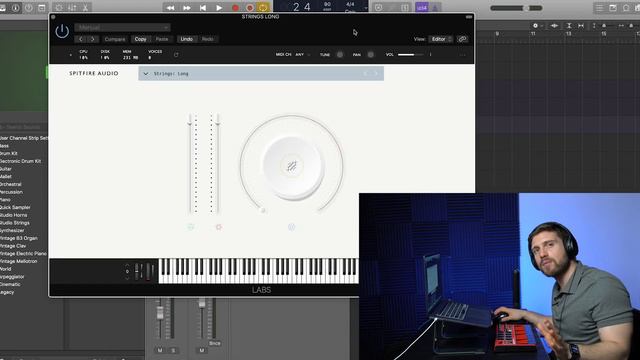Select Vintage Mellotron in the library list
The width and height of the screenshot is (640, 360).
pos(18,261)
